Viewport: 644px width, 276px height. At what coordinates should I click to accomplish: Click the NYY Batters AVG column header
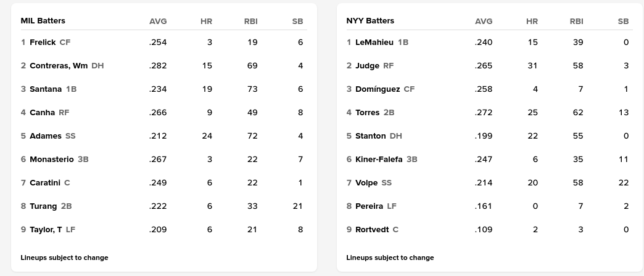point(484,21)
